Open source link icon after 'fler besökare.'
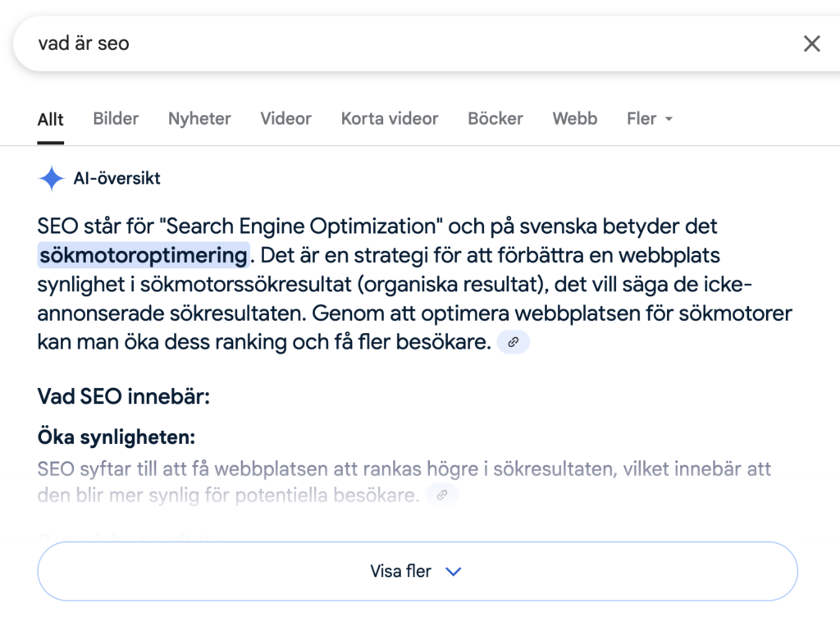This screenshot has height=617, width=840. click(514, 342)
